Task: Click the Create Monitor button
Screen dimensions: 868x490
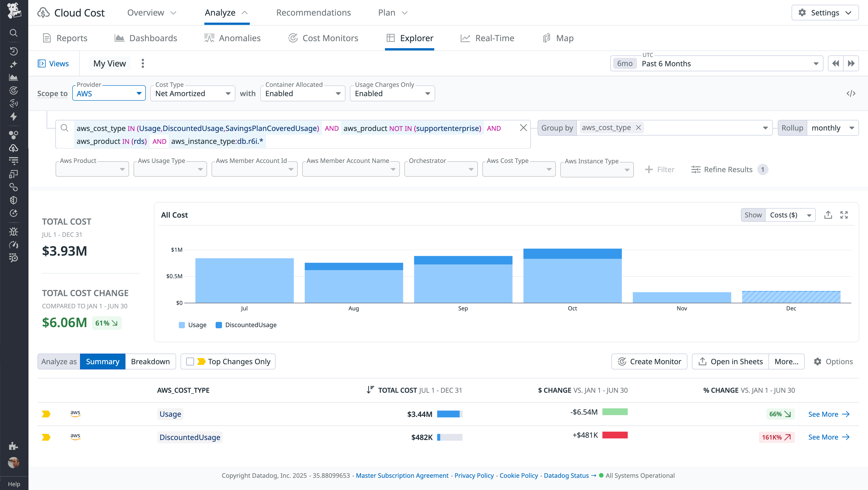Action: (649, 361)
